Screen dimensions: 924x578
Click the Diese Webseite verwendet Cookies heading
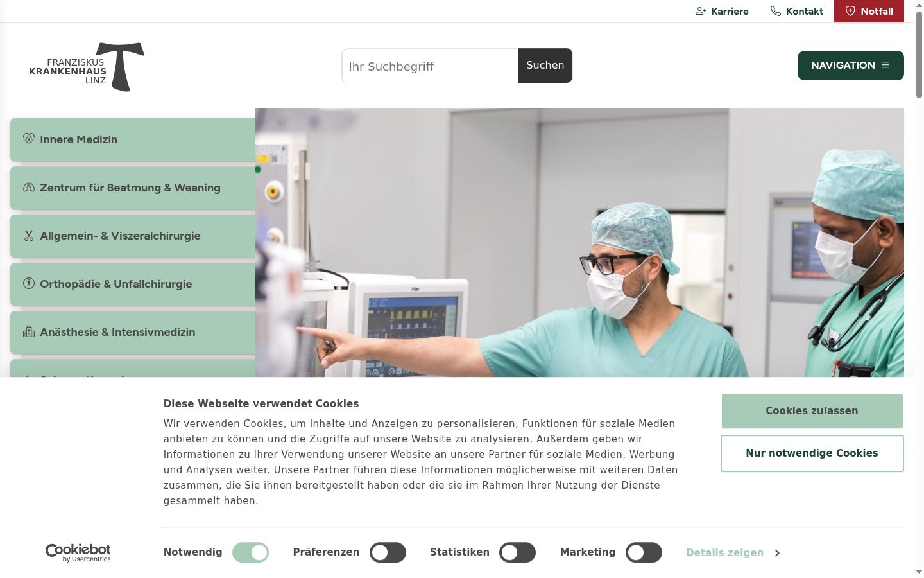[x=261, y=403]
